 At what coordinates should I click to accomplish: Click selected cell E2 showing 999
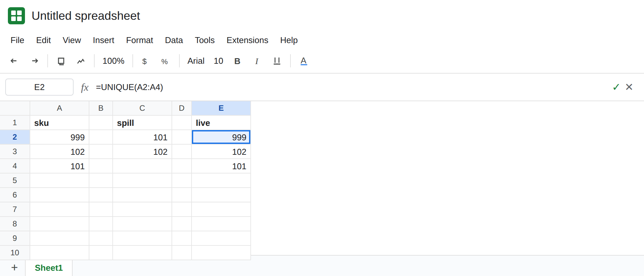(x=221, y=137)
